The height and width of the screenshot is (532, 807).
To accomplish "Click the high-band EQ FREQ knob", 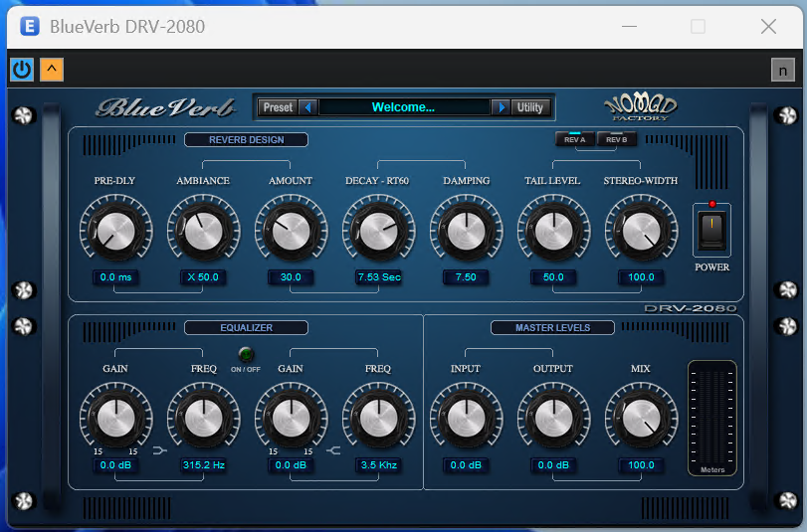I will [x=379, y=419].
